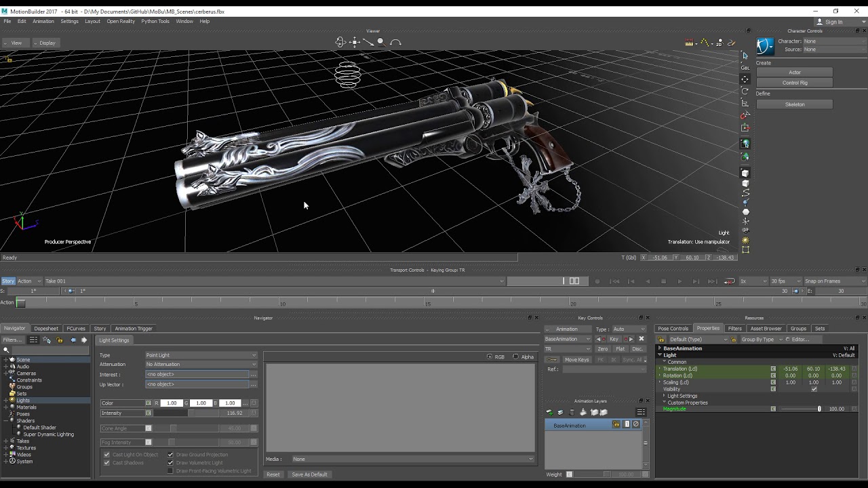Viewport: 868px width, 488px height.
Task: Open the 30 fps frame rate dropdown
Action: coord(785,281)
